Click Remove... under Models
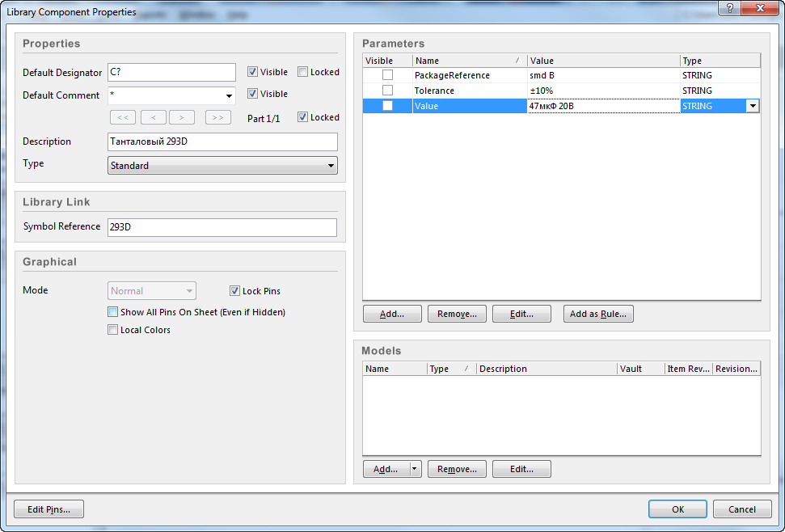This screenshot has height=532, width=785. (x=457, y=469)
